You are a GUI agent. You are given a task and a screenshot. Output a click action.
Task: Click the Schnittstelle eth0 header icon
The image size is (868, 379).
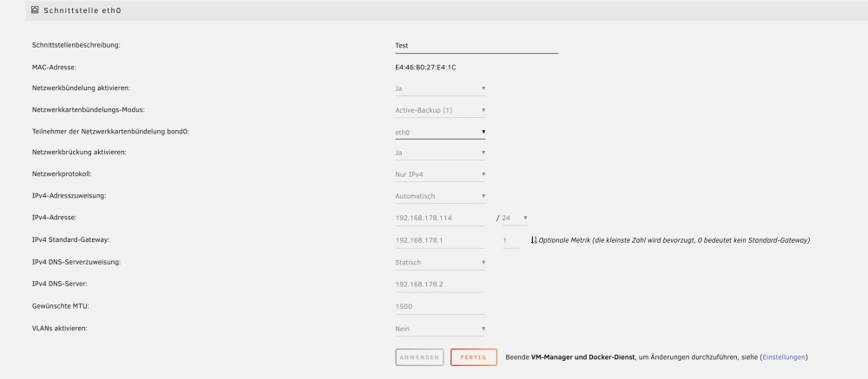35,10
